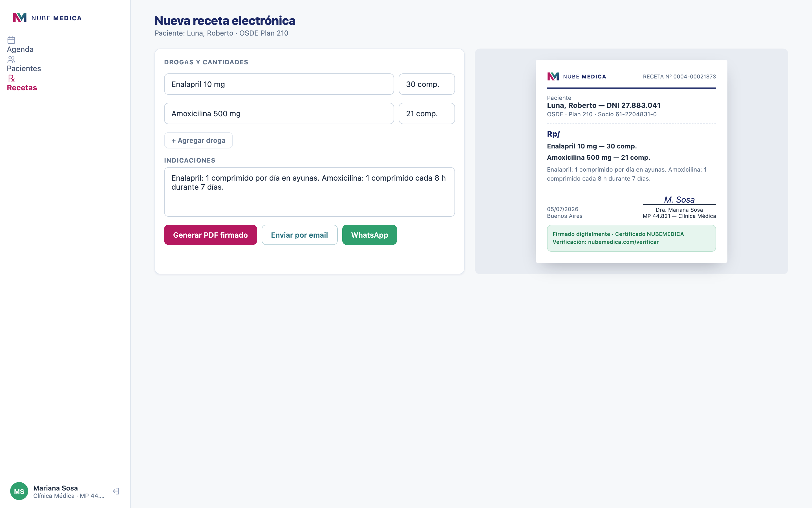Click 'Mariana Sosa' name in sidebar footer
Image resolution: width=812 pixels, height=508 pixels.
pyautogui.click(x=55, y=488)
